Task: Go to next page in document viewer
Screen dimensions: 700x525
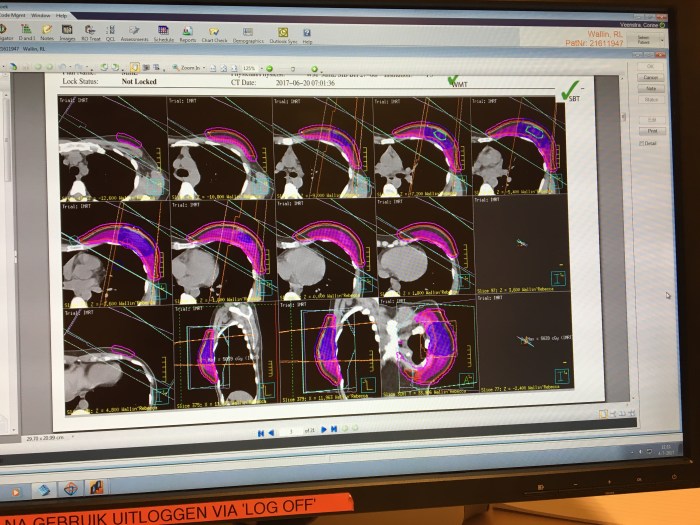Action: click(x=321, y=430)
